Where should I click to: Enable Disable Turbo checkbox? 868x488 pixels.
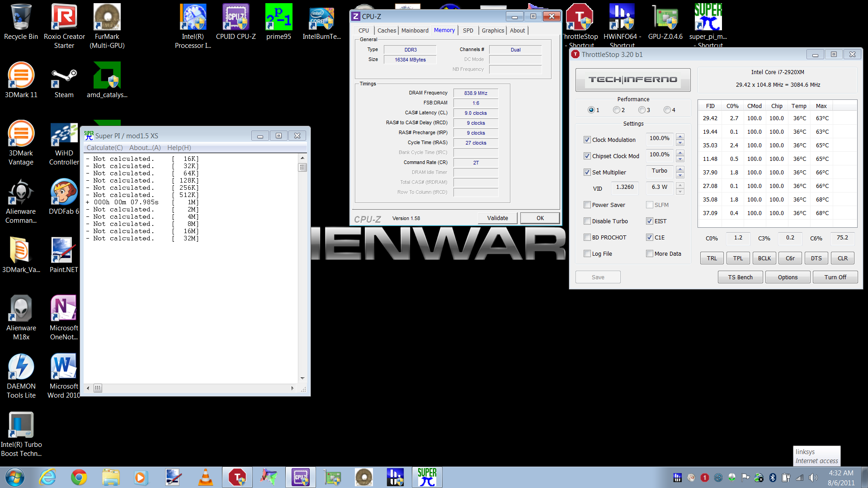coord(587,221)
